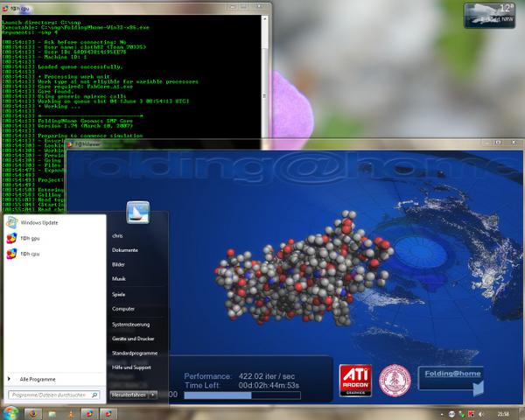
Task: Click the round grey tray icon
Action: tap(451, 414)
